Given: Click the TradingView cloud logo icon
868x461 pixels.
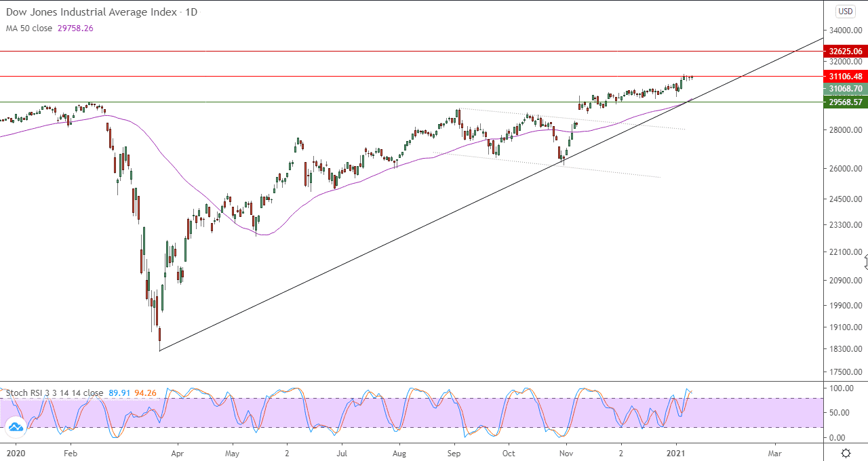Looking at the screenshot, I should click(x=15, y=427).
